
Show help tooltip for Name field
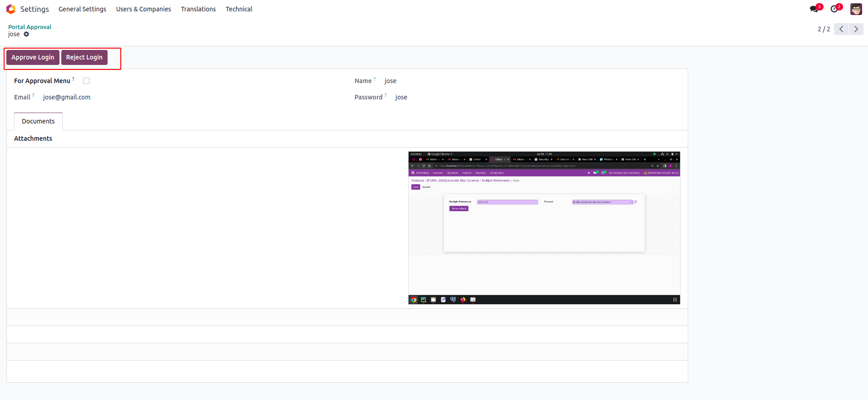coord(375,79)
